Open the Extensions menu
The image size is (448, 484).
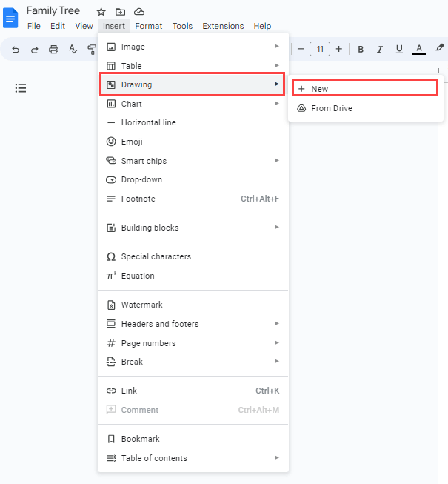pos(223,26)
